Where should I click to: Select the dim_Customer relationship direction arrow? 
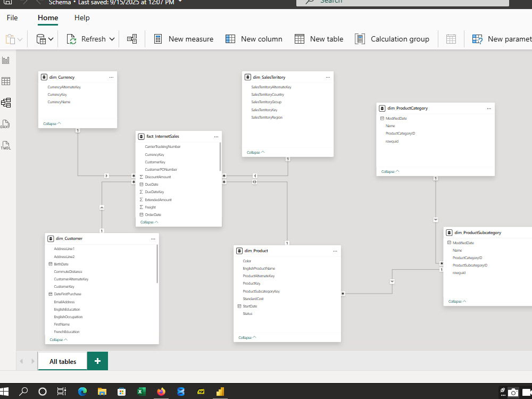(102, 207)
